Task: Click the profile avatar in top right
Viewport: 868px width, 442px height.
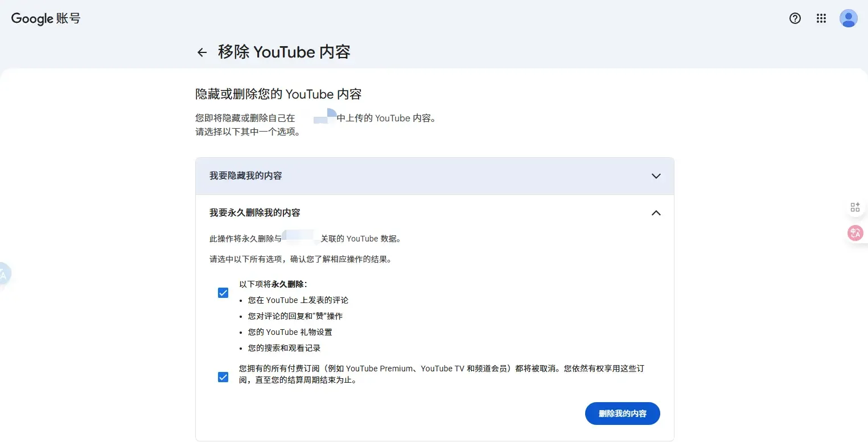Action: [x=848, y=18]
